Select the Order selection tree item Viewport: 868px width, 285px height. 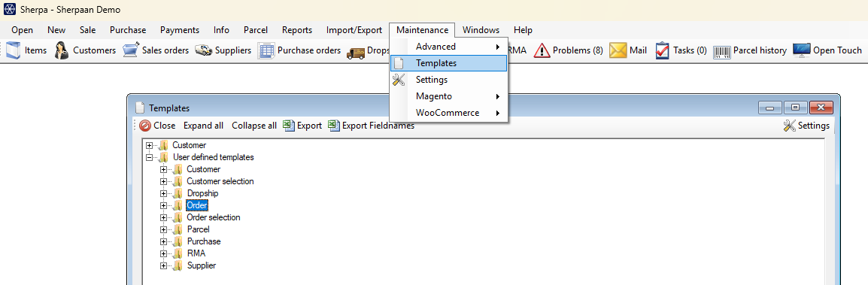[213, 217]
